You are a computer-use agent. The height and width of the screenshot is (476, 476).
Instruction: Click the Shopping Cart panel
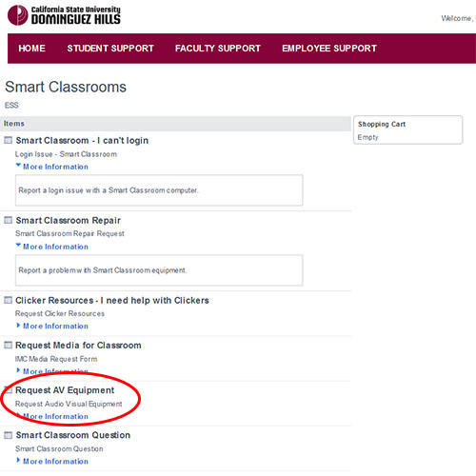(408, 129)
